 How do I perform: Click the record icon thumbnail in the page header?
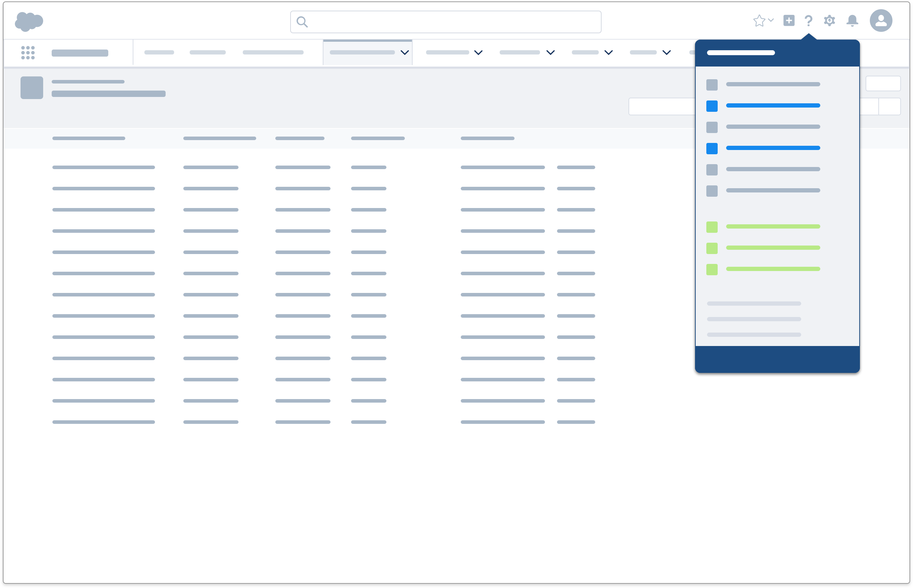click(32, 87)
